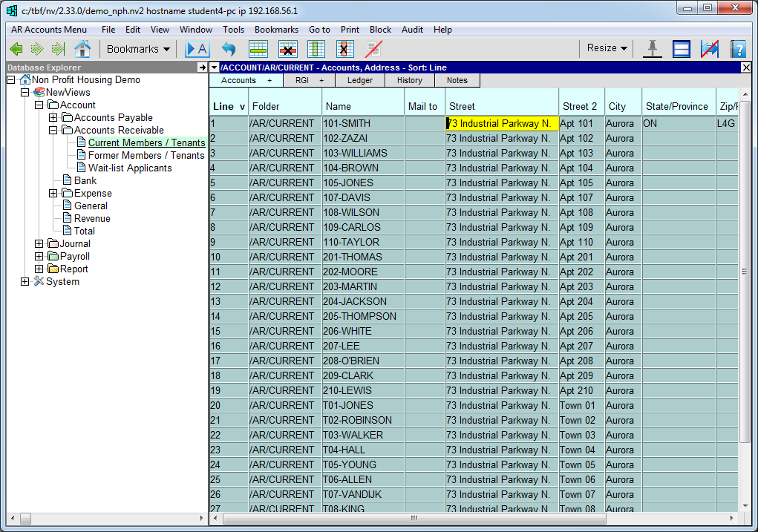Click the green back arrow icon
Image resolution: width=758 pixels, height=532 pixels.
pos(16,49)
